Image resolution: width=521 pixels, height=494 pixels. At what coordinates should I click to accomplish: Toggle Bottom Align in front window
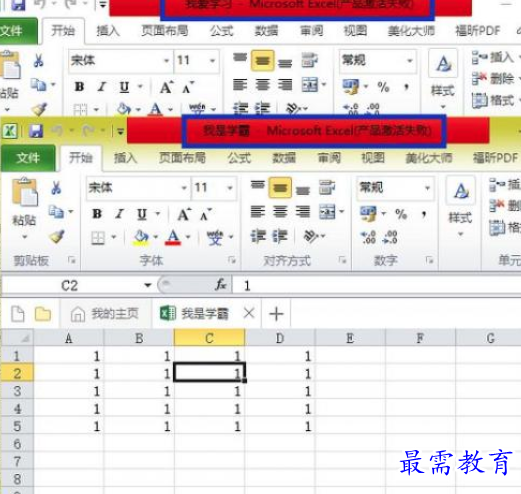tap(302, 190)
